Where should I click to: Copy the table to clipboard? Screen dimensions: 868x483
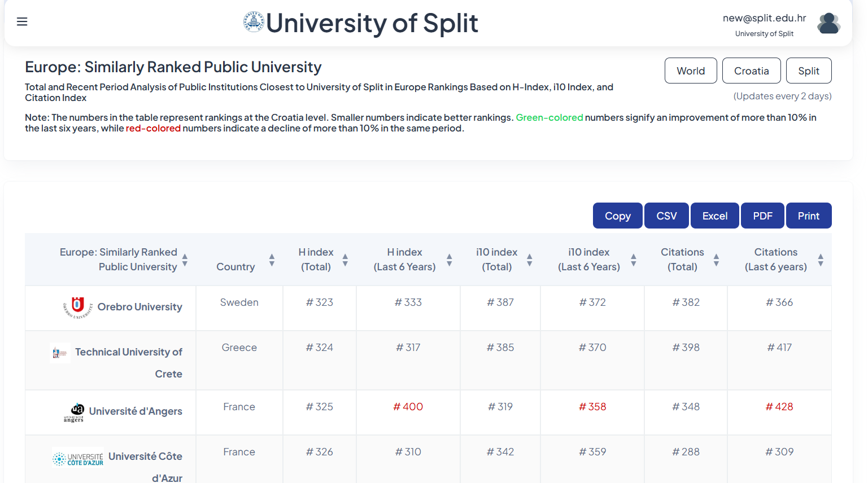tap(618, 216)
